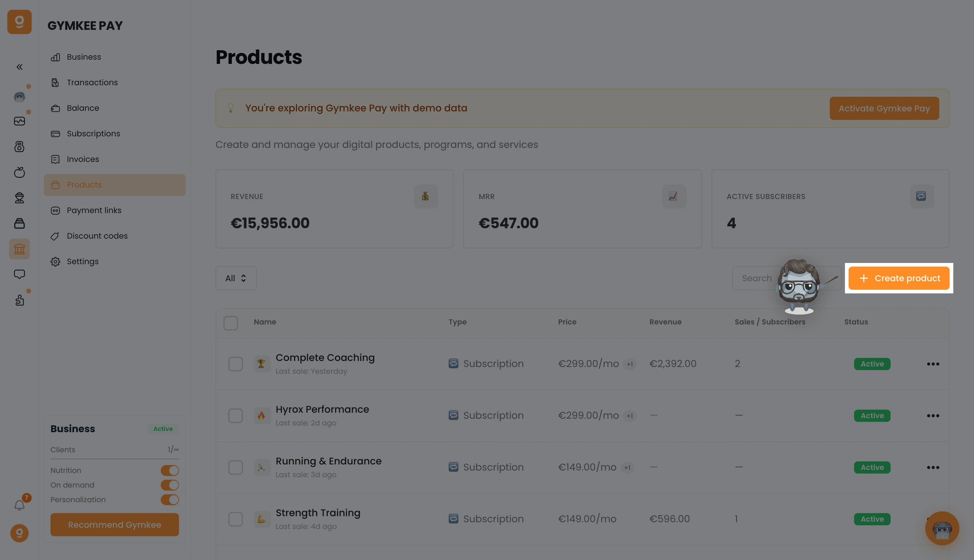Select Products in the sidebar menu
Viewport: 974px width, 560px height.
(x=114, y=185)
